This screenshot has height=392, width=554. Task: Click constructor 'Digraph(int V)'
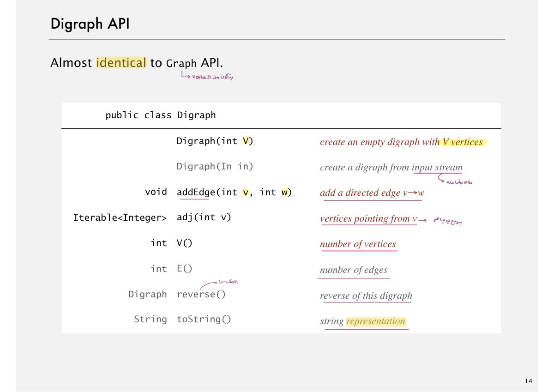(215, 141)
